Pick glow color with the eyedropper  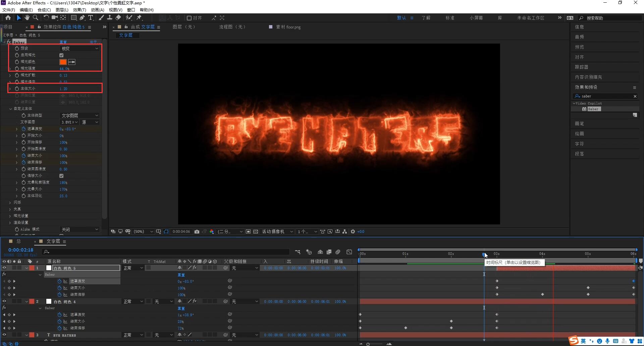pyautogui.click(x=72, y=62)
